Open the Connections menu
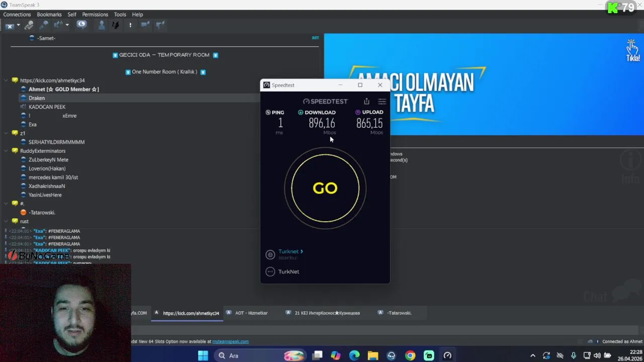 coord(17,15)
